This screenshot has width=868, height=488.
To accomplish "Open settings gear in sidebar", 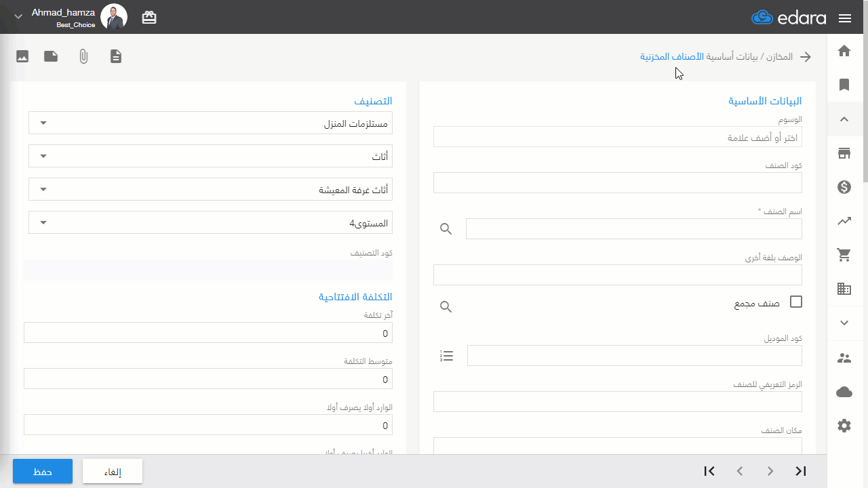I will 844,426.
